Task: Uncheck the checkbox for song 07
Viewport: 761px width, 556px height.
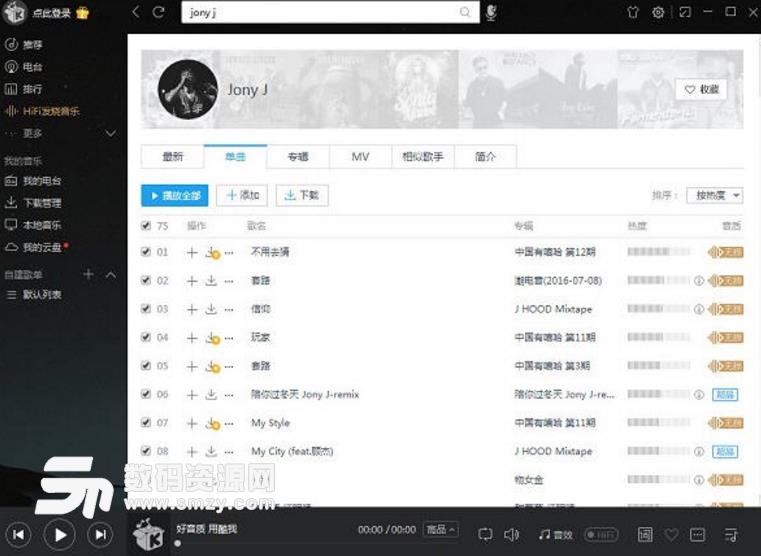Action: point(146,423)
